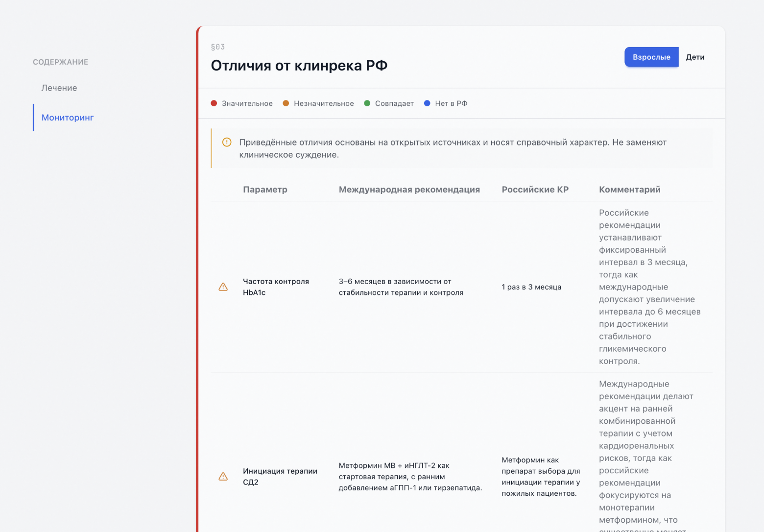Select the Инициация терапии СД2 parameter cell
This screenshot has width=764, height=532.
coord(280,477)
